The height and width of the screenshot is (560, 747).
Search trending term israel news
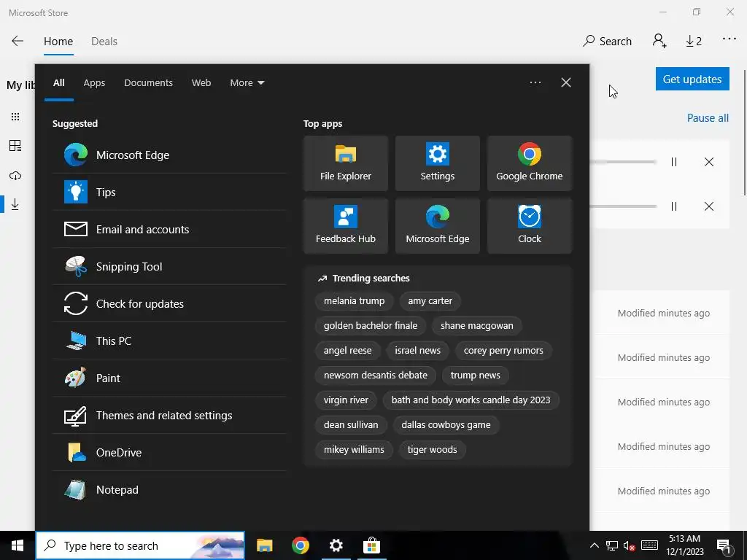[x=417, y=351]
